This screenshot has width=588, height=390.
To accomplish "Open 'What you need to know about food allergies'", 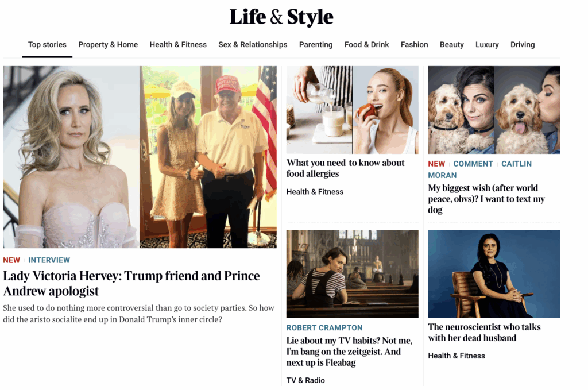I will click(x=345, y=168).
